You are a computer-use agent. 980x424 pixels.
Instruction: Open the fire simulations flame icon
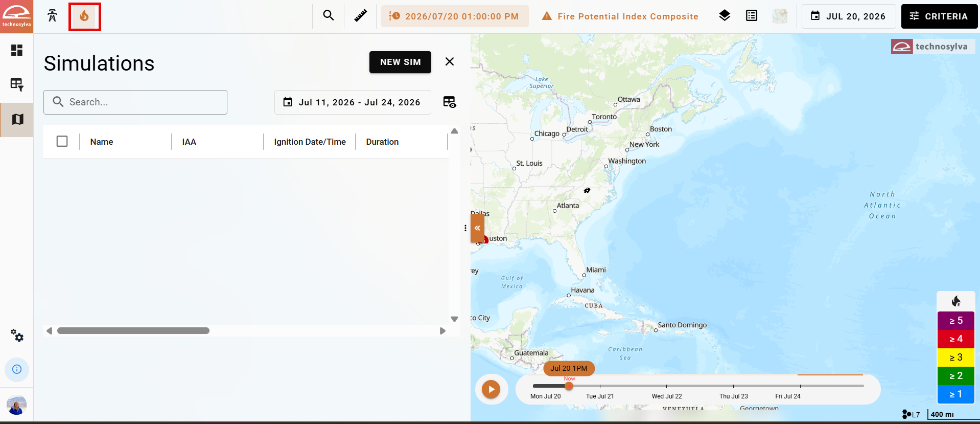(84, 16)
